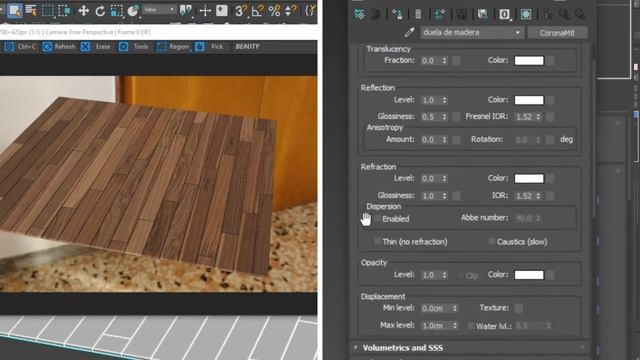Open the BEAUTY render element dropdown
This screenshot has width=640, height=360.
[x=247, y=47]
